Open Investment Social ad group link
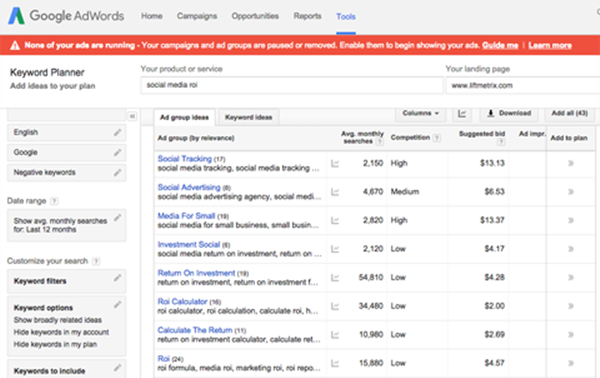600x378 pixels. point(189,244)
